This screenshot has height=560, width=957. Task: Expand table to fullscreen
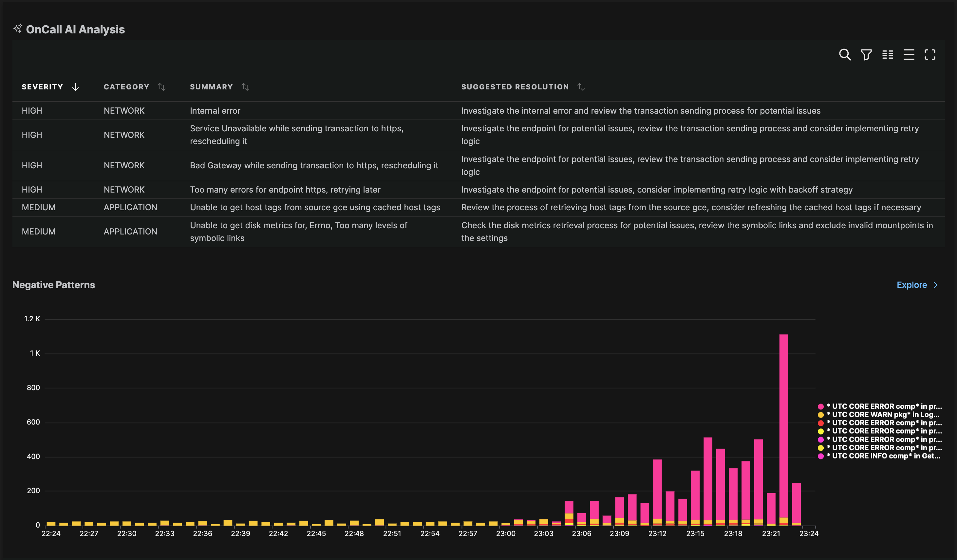tap(930, 55)
